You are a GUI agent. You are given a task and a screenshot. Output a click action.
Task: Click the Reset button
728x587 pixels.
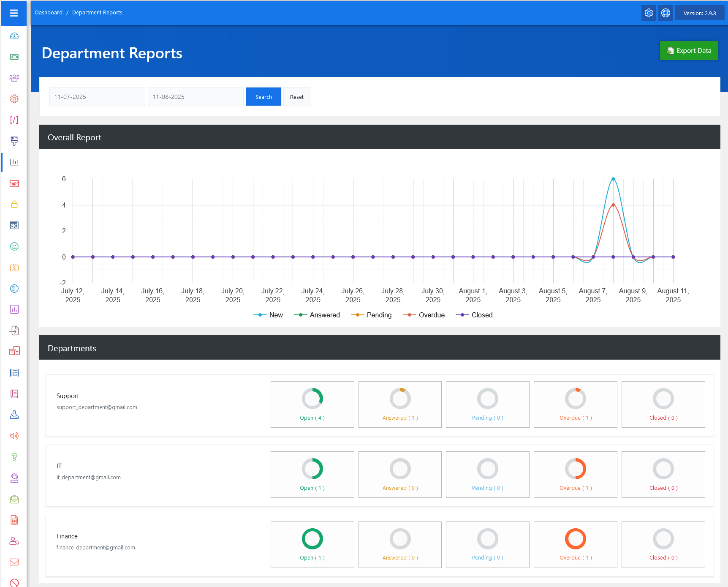point(296,97)
